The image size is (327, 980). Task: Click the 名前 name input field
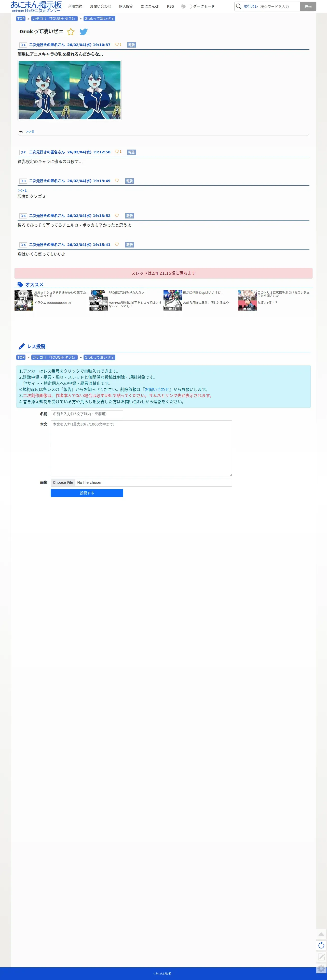click(x=87, y=414)
